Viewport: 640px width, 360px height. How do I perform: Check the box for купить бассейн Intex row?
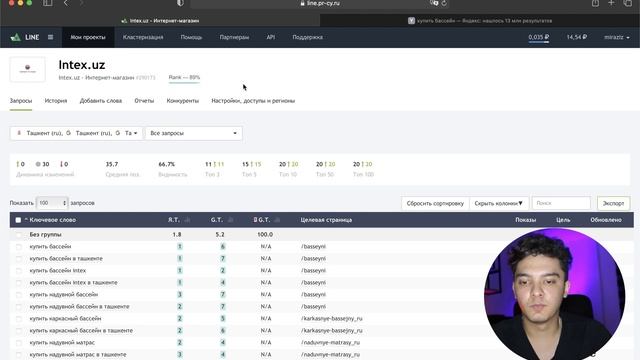click(x=19, y=271)
